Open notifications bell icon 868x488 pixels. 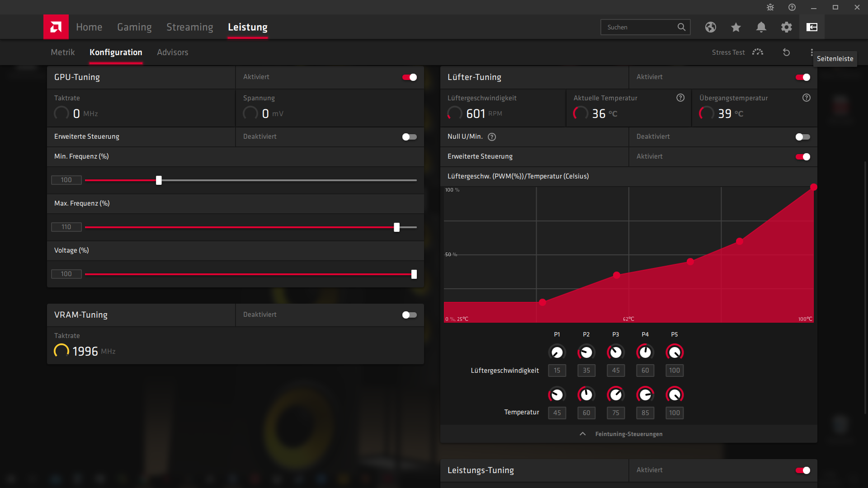[x=761, y=27]
